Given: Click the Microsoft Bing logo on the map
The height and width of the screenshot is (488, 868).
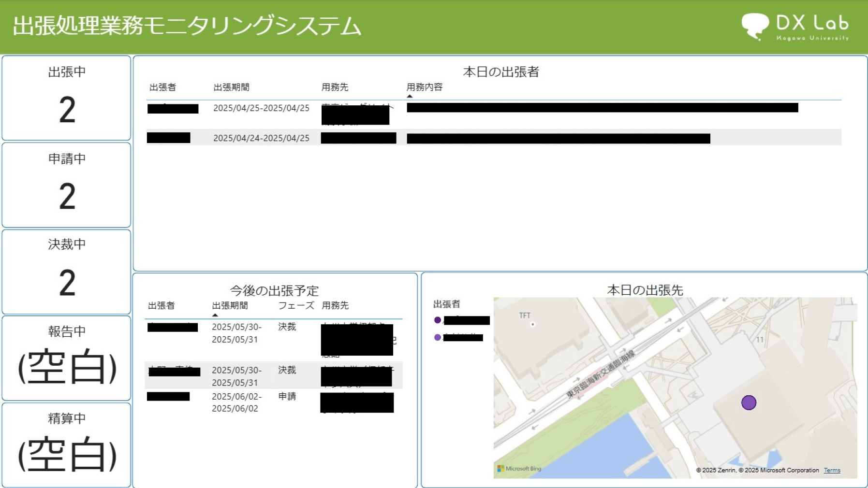Looking at the screenshot, I should coord(519,468).
